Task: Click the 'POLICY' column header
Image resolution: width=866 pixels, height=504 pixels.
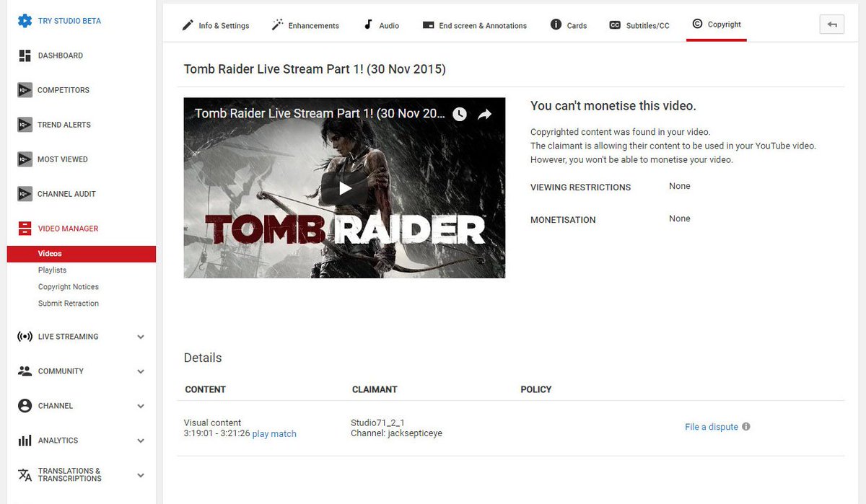Action: click(536, 389)
